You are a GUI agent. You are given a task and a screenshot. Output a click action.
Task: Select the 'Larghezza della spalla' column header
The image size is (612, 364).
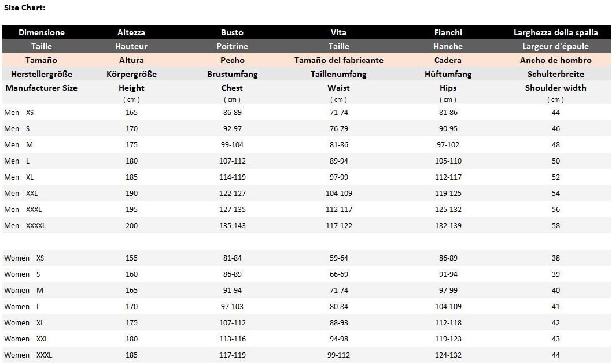555,32
